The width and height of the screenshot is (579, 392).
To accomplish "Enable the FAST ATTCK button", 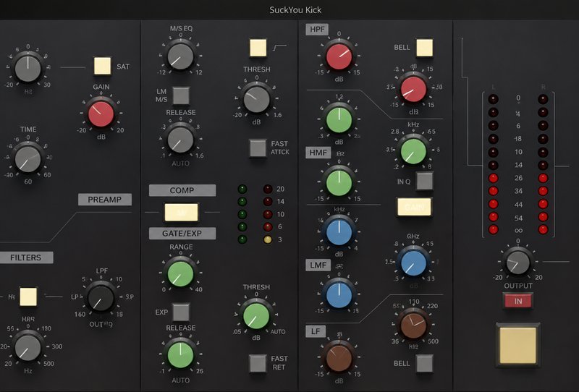I will click(258, 148).
